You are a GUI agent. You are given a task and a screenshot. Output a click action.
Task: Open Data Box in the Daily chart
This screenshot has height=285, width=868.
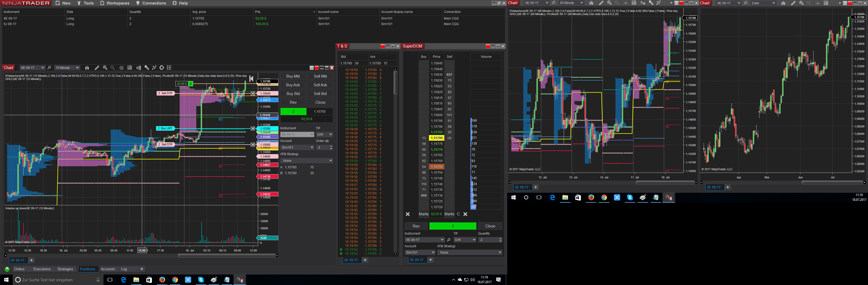click(x=826, y=3)
